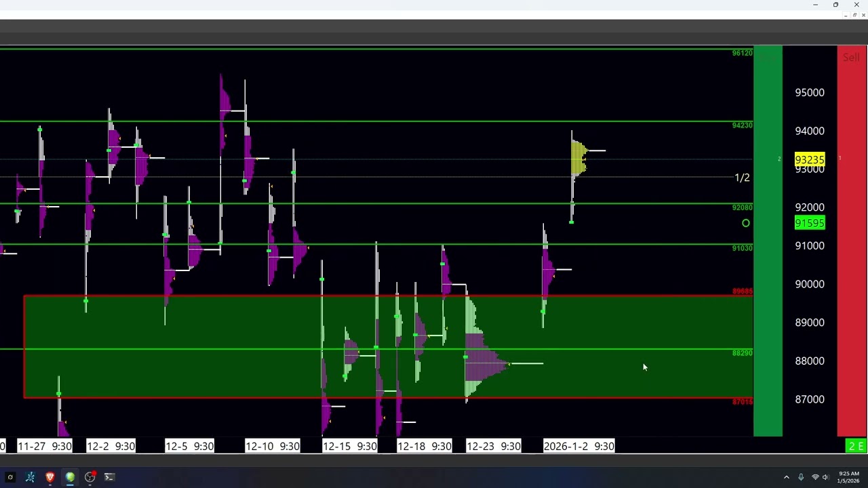Image resolution: width=868 pixels, height=488 pixels.
Task: Click the 12-23 9:30 date label
Action: click(x=493, y=446)
